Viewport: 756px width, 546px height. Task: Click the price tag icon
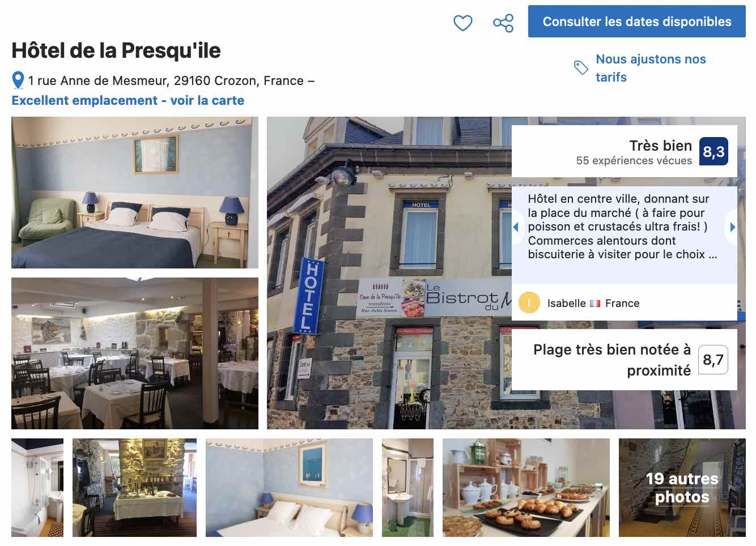581,68
